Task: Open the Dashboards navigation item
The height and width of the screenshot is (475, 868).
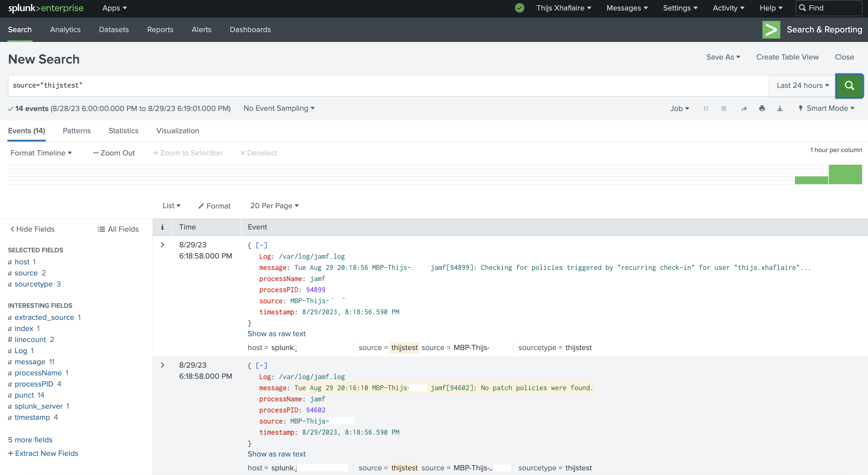Action: (250, 30)
